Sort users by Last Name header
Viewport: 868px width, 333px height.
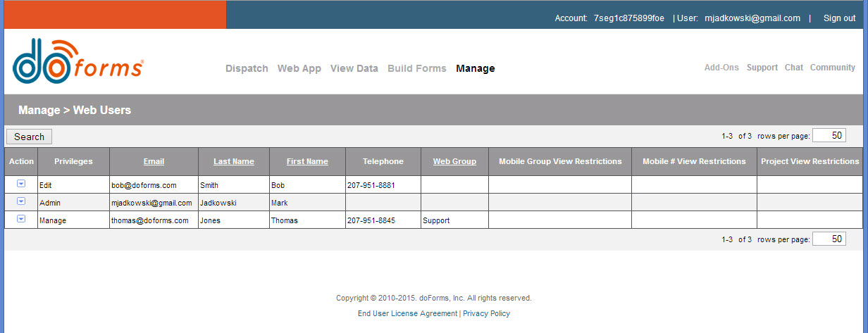pyautogui.click(x=234, y=161)
